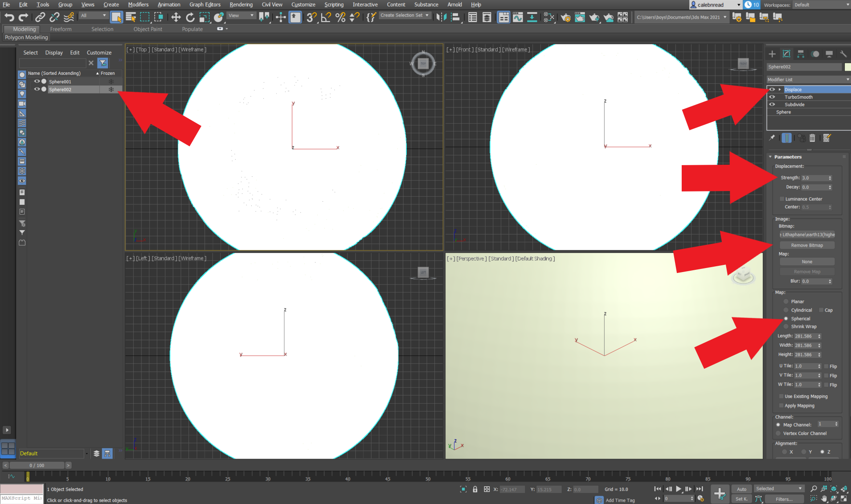The width and height of the screenshot is (851, 504).
Task: Click the None map button under Map
Action: point(806,261)
